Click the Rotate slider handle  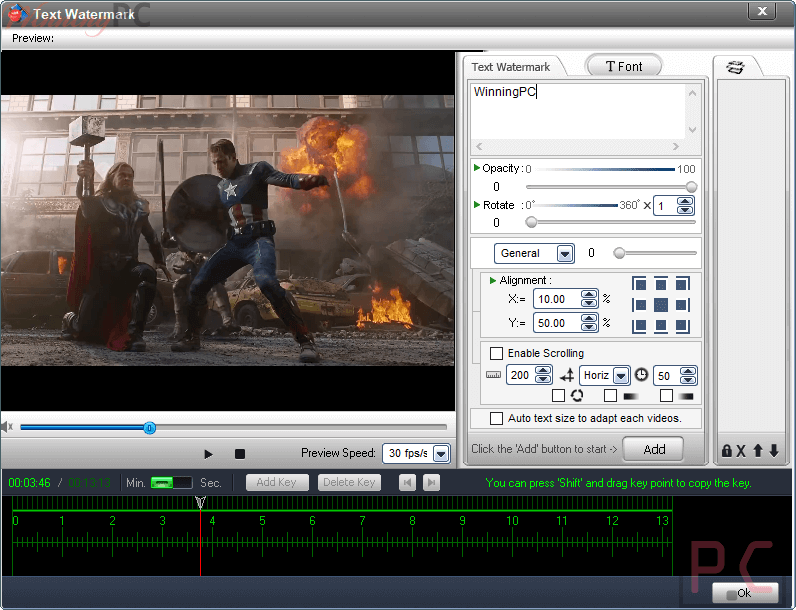(531, 222)
